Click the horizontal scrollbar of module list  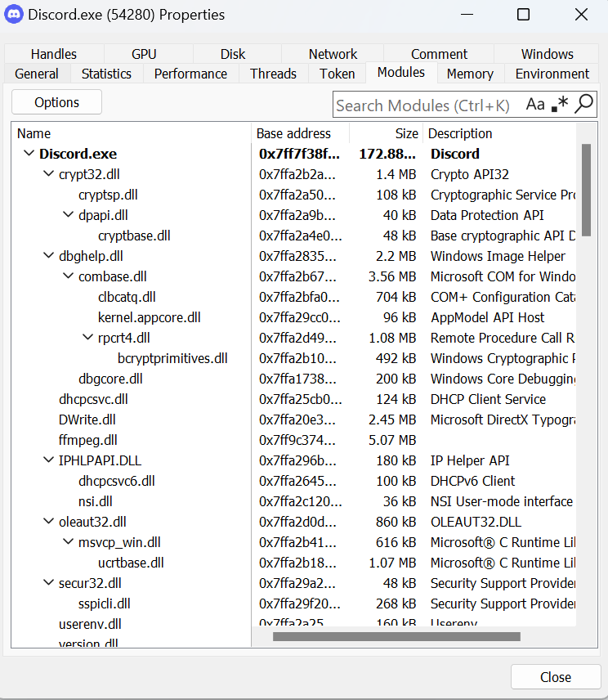(x=396, y=636)
